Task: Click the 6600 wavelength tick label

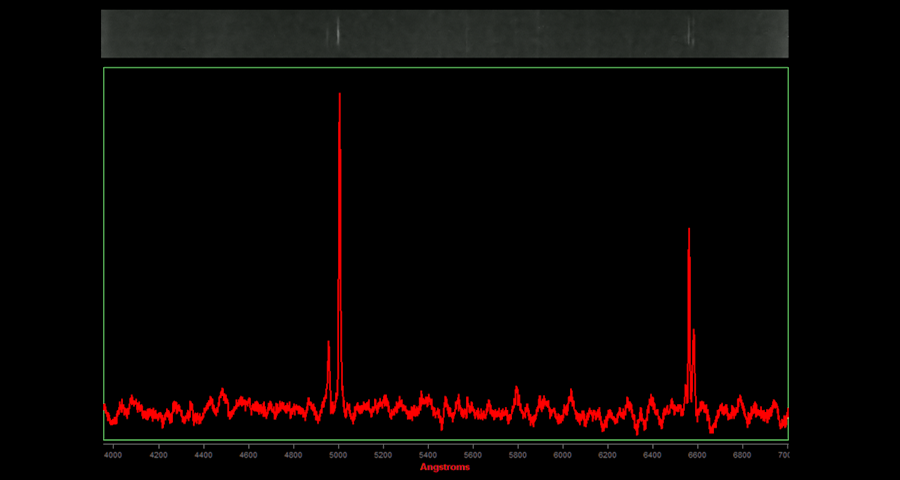Action: (698, 454)
